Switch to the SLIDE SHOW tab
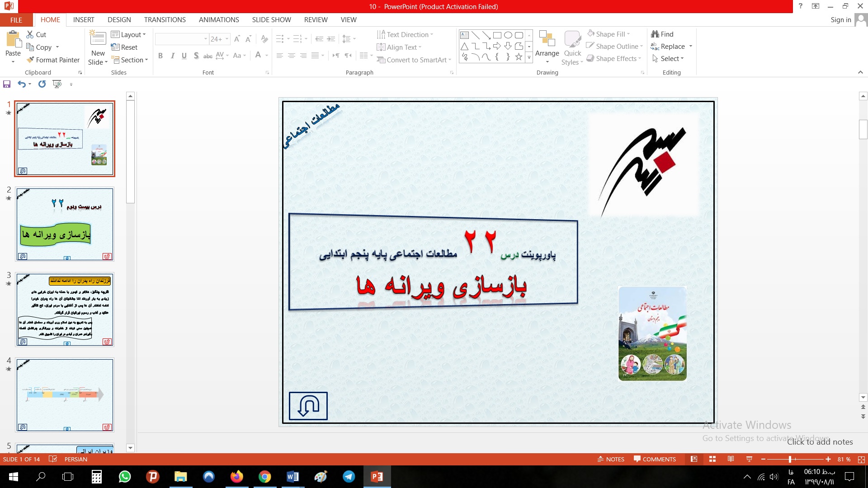The height and width of the screenshot is (488, 868). click(x=271, y=20)
